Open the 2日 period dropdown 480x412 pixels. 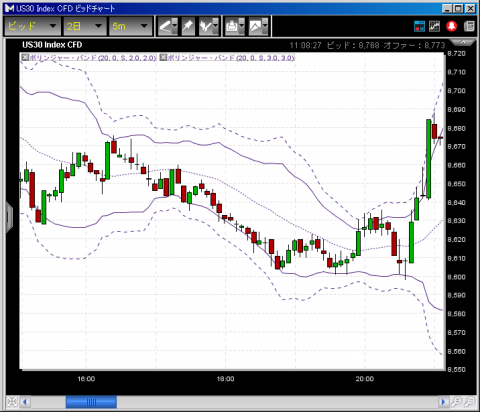85,26
